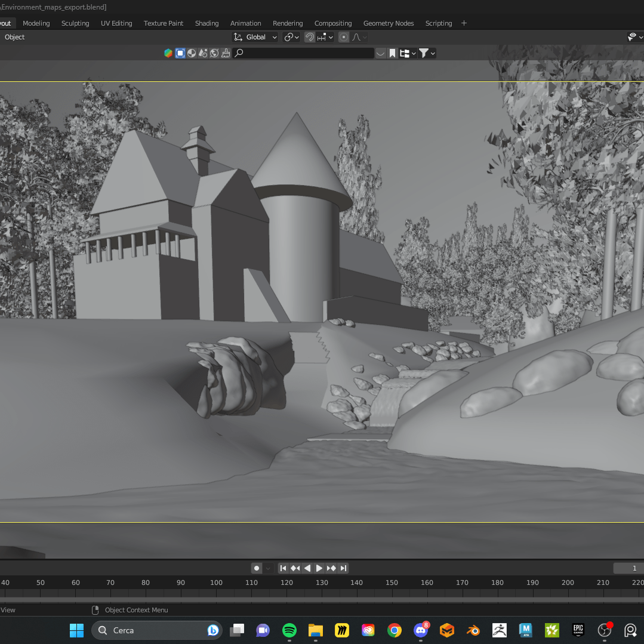Jump to the timeline end frame
Screen dimensions: 644x644
(344, 568)
